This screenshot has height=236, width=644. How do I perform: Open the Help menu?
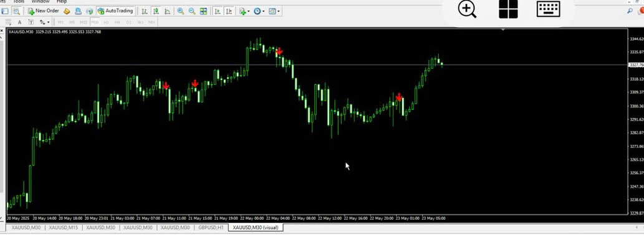pyautogui.click(x=62, y=2)
